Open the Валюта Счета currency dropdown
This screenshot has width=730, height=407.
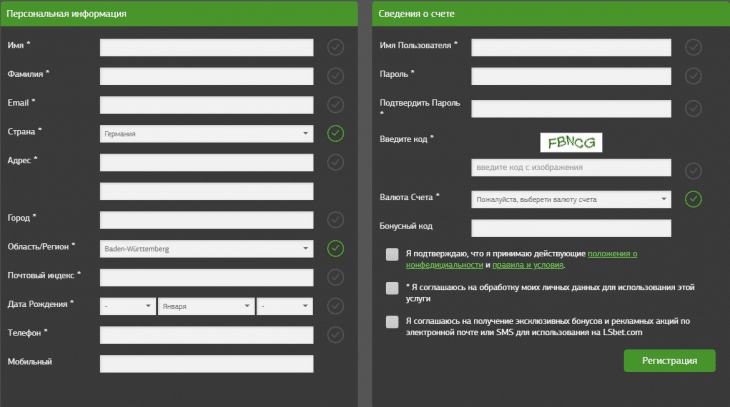[x=570, y=200]
